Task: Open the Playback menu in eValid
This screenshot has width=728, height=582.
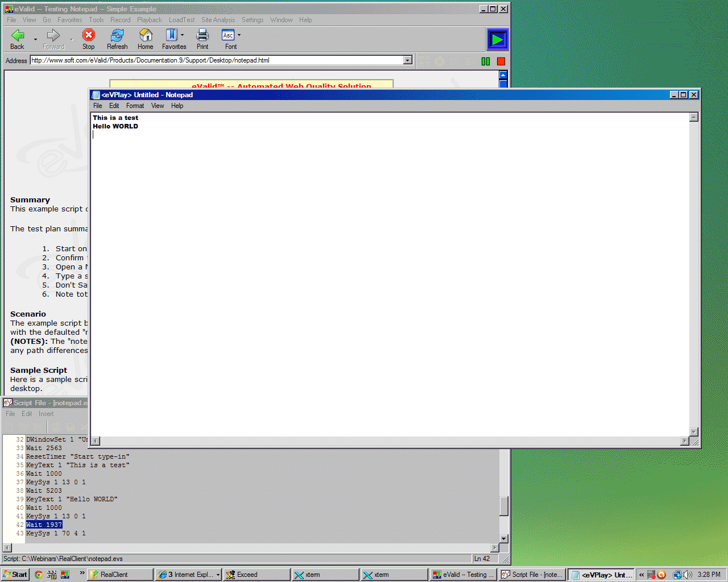Action: pyautogui.click(x=149, y=20)
